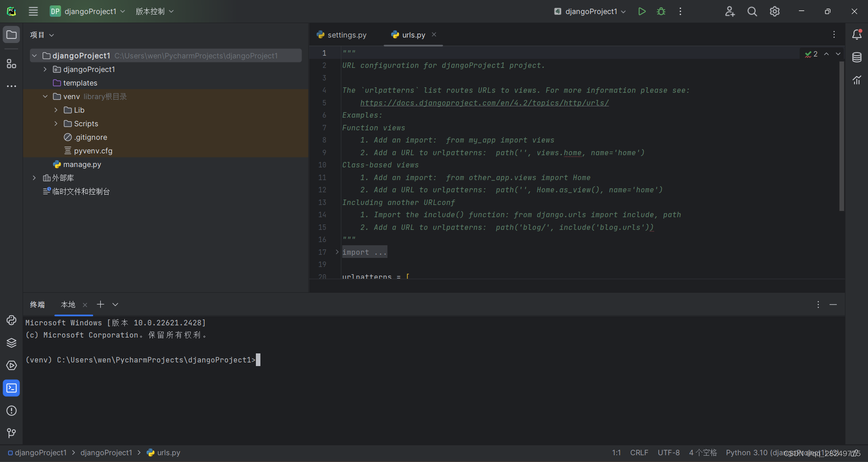
Task: Open the Git version control tool window
Action: [11, 433]
